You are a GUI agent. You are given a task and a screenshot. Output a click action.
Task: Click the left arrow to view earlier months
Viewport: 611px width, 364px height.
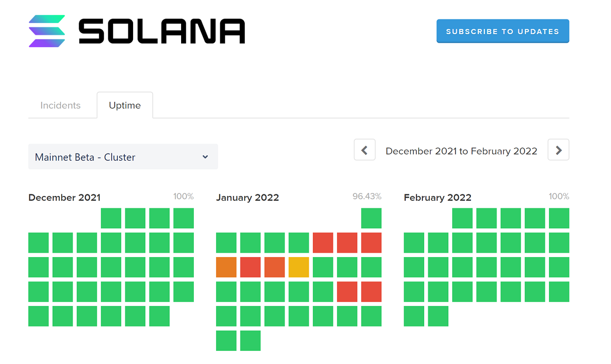click(364, 150)
